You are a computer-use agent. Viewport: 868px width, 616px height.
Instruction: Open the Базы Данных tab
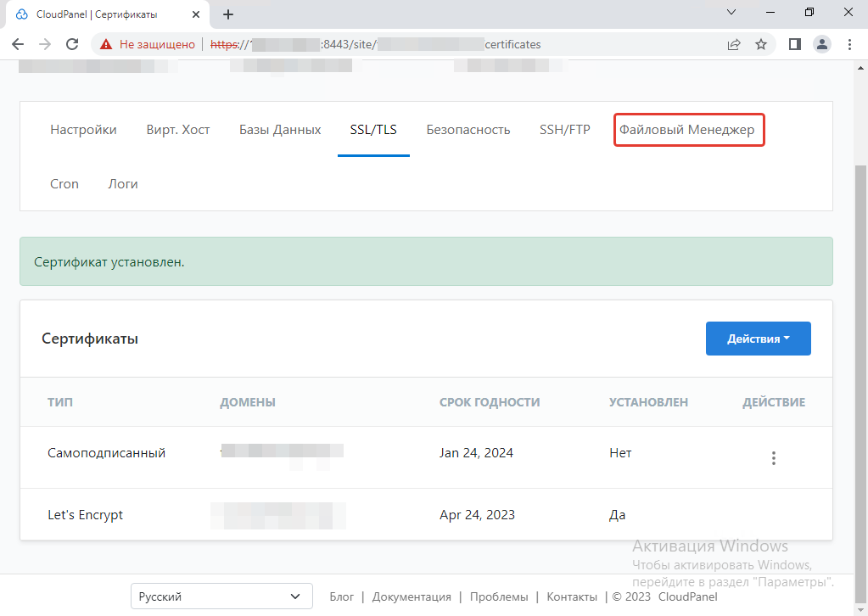(280, 130)
